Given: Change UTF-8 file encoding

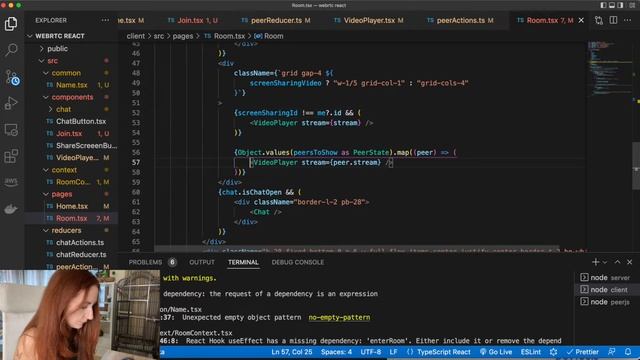Looking at the screenshot, I should pyautogui.click(x=371, y=352).
